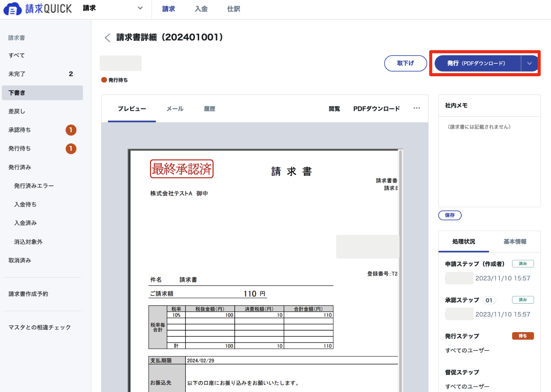
Task: Switch to the 履歴 tab
Action: pyautogui.click(x=209, y=109)
